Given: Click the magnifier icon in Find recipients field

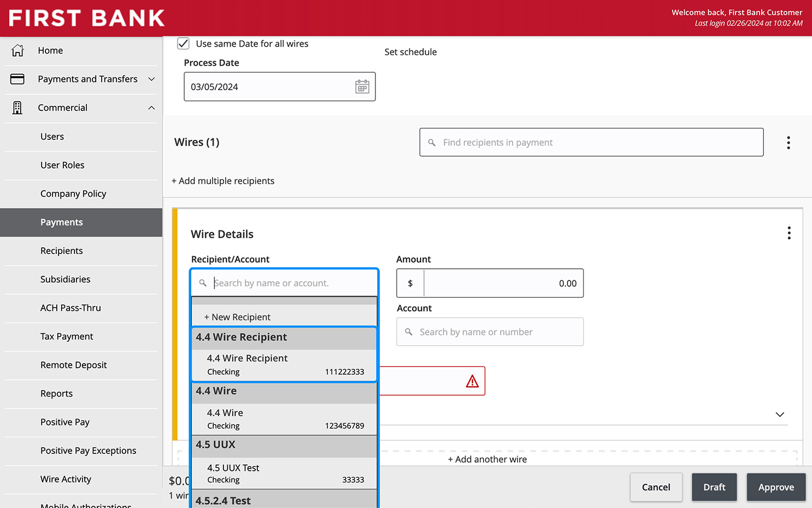Looking at the screenshot, I should tap(432, 143).
